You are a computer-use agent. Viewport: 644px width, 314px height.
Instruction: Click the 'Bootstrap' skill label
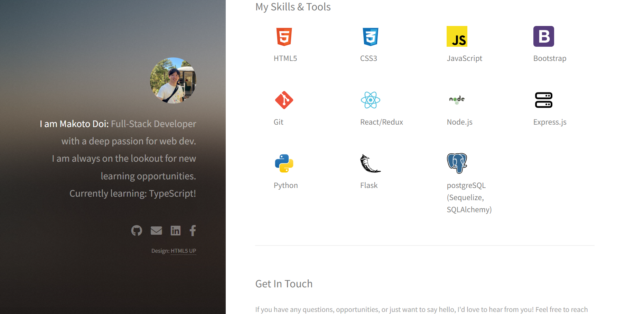click(x=550, y=58)
